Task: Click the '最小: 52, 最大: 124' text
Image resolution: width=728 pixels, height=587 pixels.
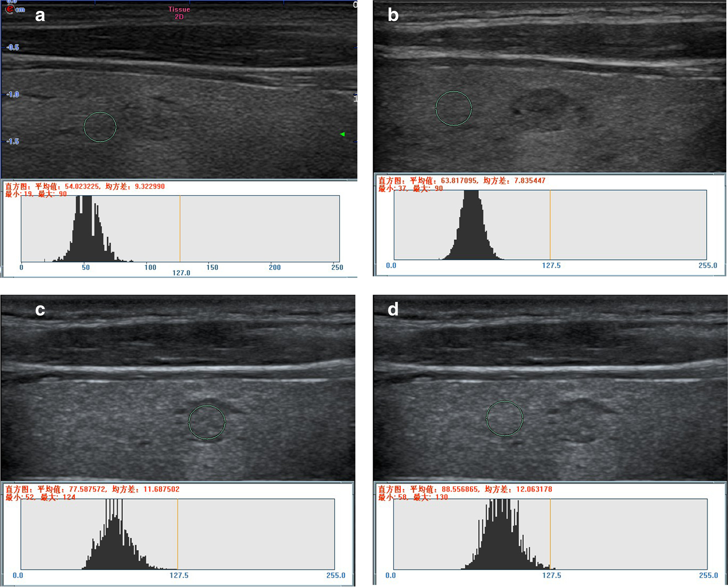Action: [40, 497]
